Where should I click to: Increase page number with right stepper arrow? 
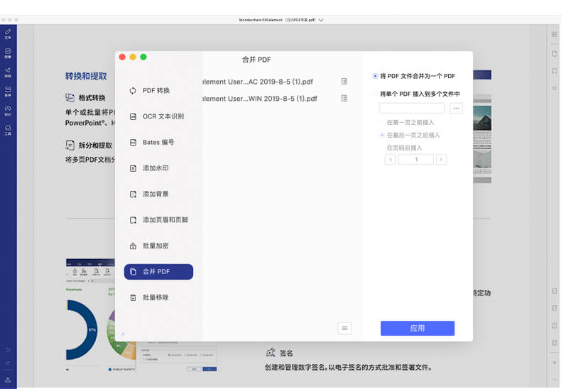click(x=441, y=159)
